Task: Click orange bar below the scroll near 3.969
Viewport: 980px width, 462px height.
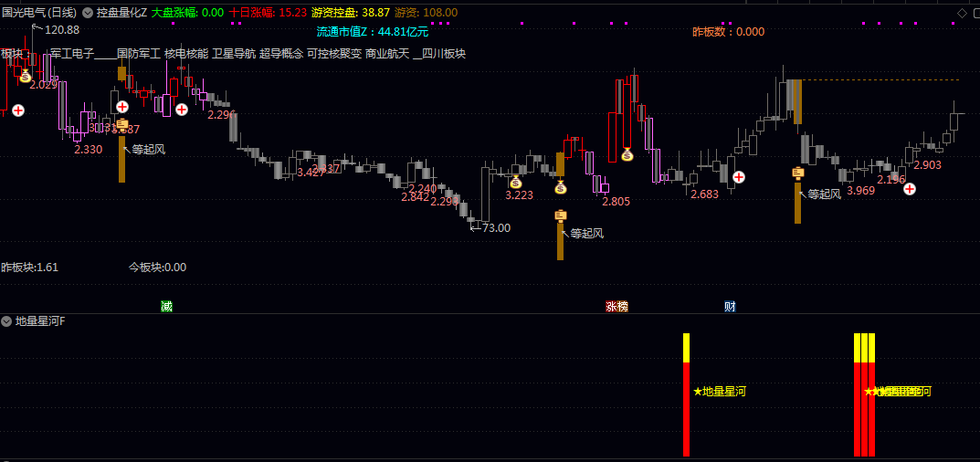Action: pyautogui.click(x=797, y=204)
